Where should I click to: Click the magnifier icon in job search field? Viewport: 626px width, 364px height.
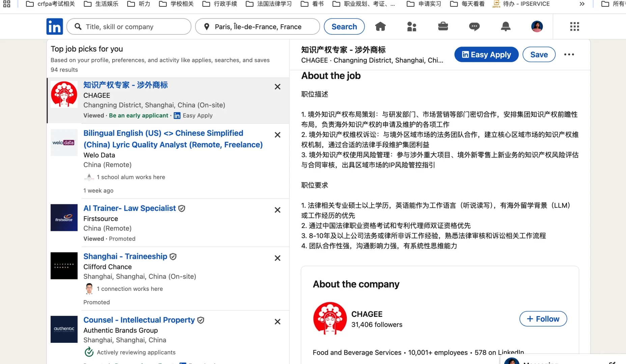point(78,27)
